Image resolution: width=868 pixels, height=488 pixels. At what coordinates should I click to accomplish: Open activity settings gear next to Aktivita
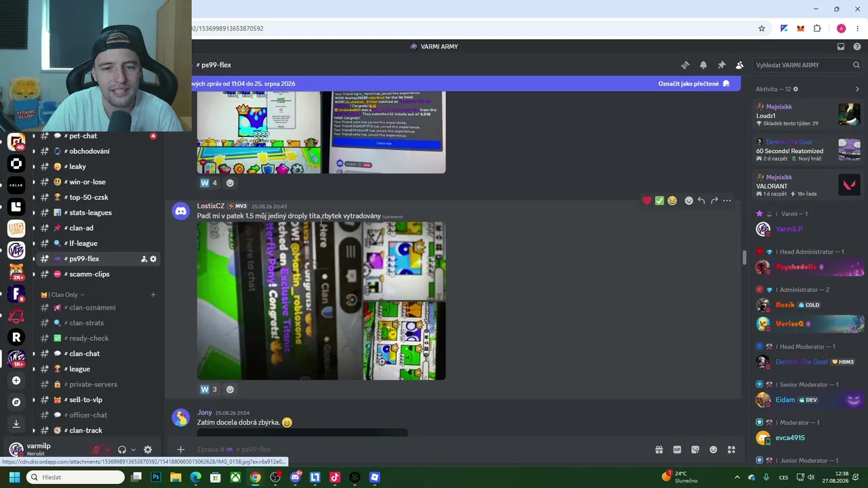tap(795, 89)
